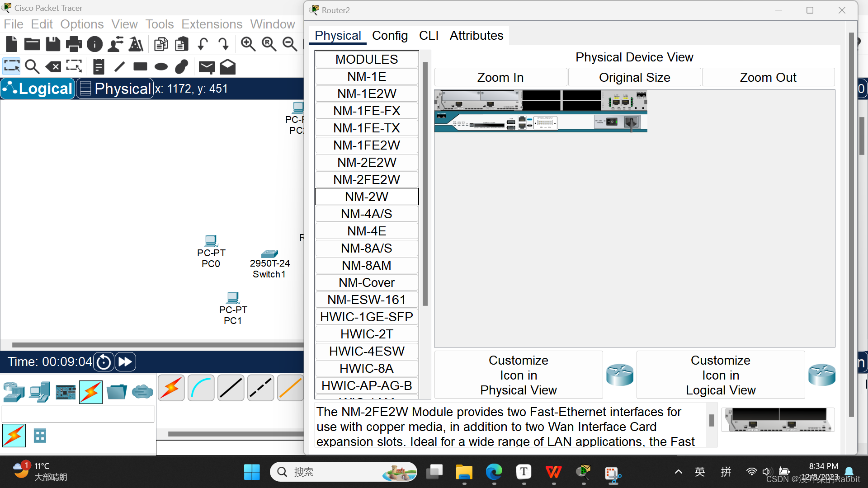Click the NM-2FE2W module preview thumbnail
Screen dimensions: 868x488
tap(778, 419)
